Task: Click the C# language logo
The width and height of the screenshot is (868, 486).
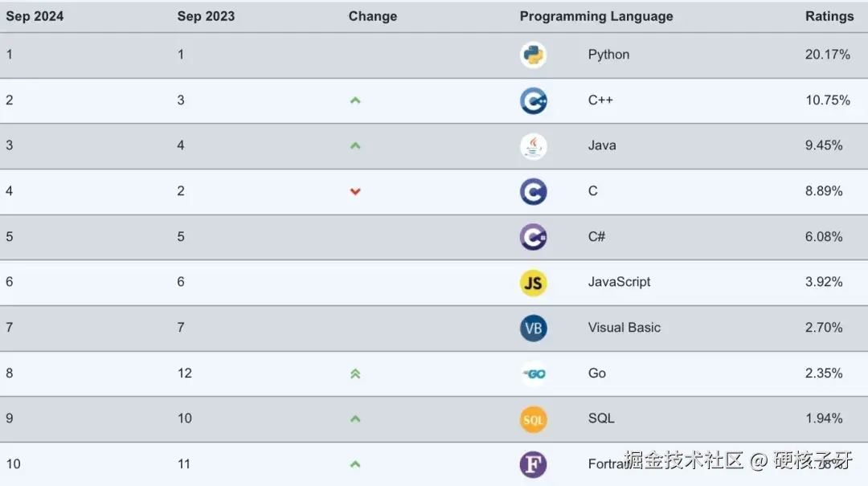Action: (x=533, y=237)
